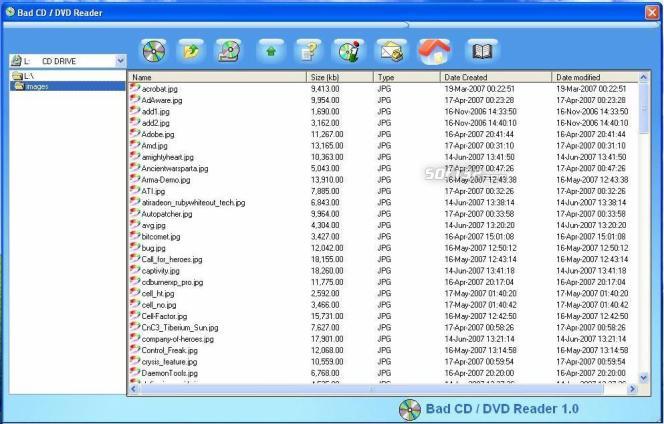Screen dimensions: 664x424
Task: Click the CD disc toolbar icon
Action: (x=154, y=52)
